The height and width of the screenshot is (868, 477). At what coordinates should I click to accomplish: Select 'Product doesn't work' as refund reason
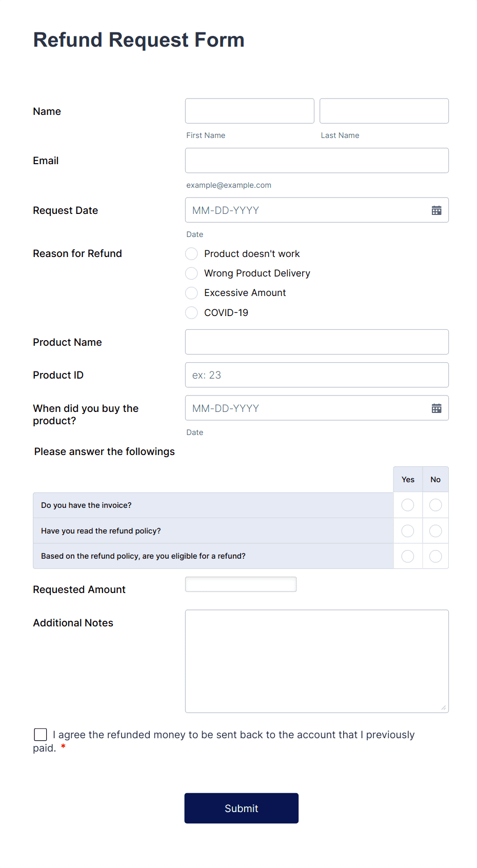click(191, 253)
